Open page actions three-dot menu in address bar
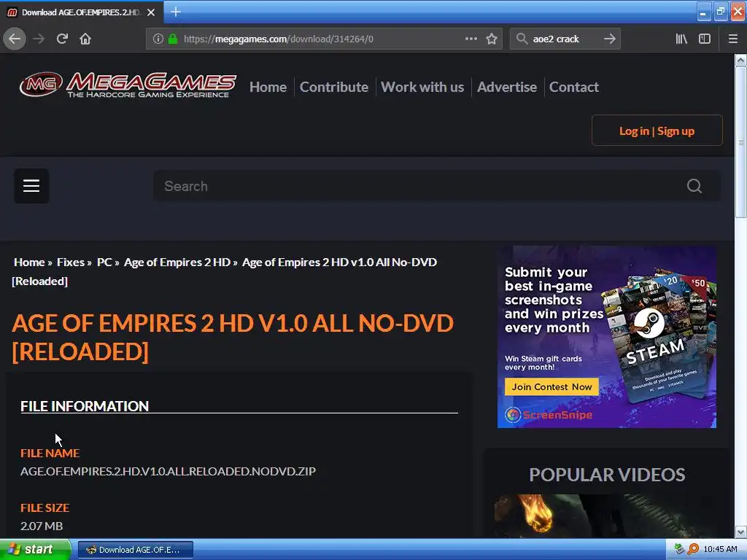 (471, 39)
